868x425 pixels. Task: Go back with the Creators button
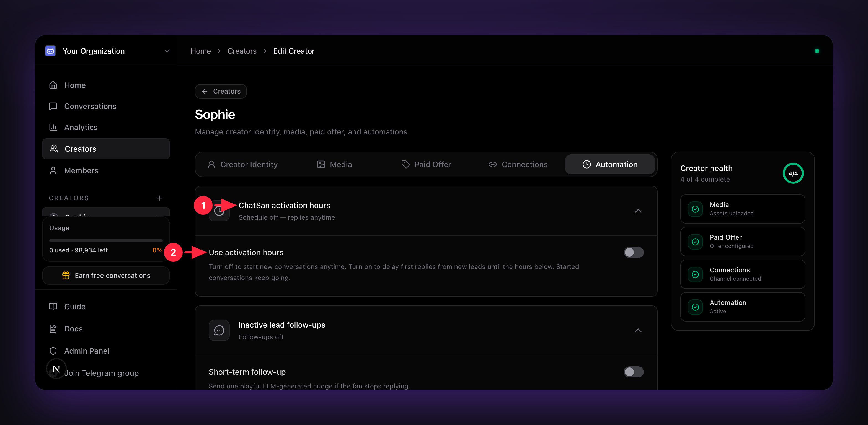click(221, 91)
